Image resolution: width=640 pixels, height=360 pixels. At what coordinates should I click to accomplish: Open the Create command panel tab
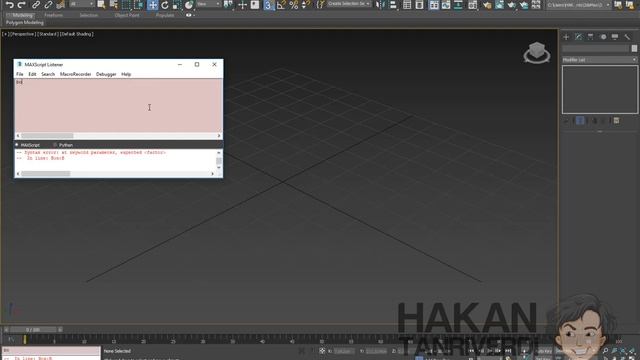point(566,37)
